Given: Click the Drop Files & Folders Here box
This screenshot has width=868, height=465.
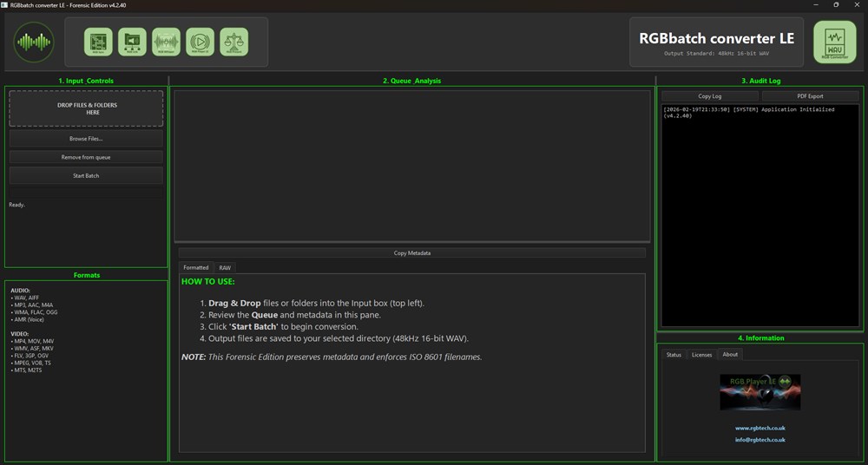Looking at the screenshot, I should (x=86, y=108).
